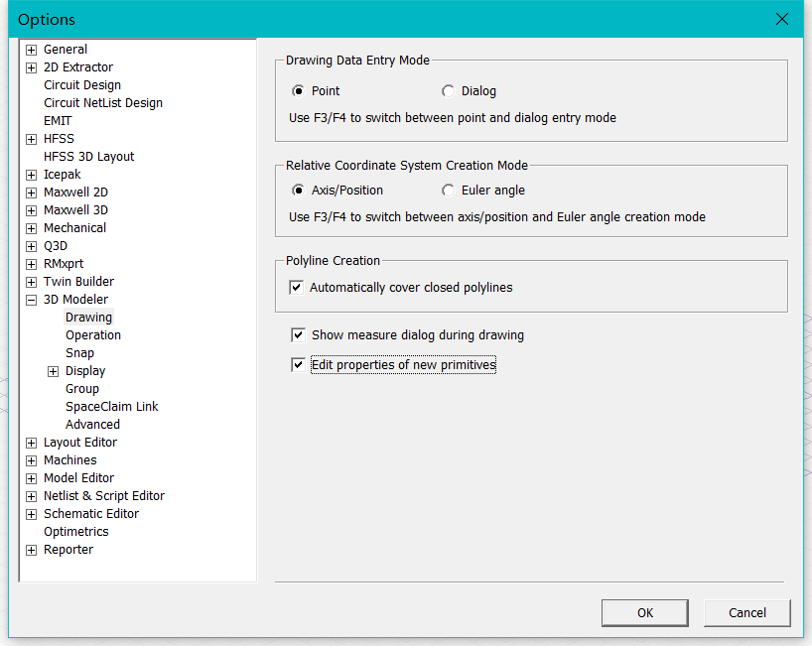This screenshot has width=812, height=646.
Task: Select the HFSS tree label
Action: coord(59,139)
